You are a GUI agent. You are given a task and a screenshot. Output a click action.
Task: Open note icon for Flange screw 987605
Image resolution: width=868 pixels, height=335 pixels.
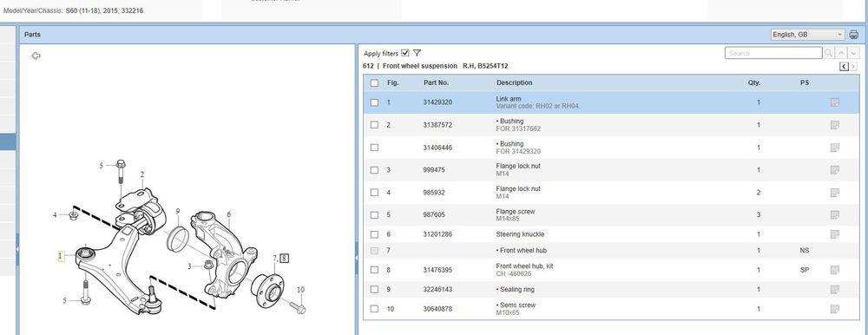(x=834, y=215)
